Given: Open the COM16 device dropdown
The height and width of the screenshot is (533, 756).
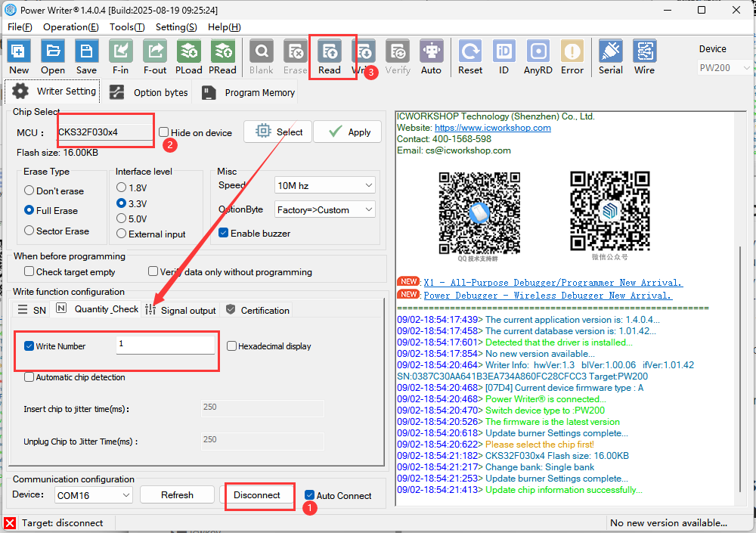Looking at the screenshot, I should (x=93, y=495).
